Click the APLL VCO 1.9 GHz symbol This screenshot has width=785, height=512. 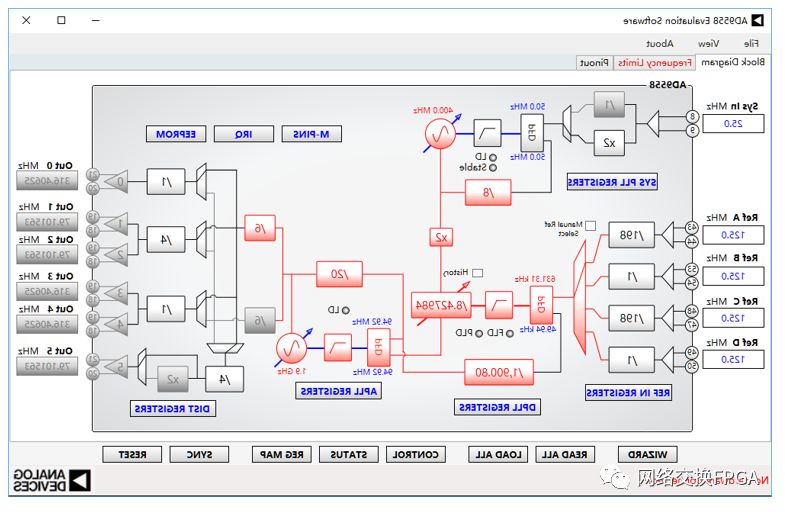point(291,348)
